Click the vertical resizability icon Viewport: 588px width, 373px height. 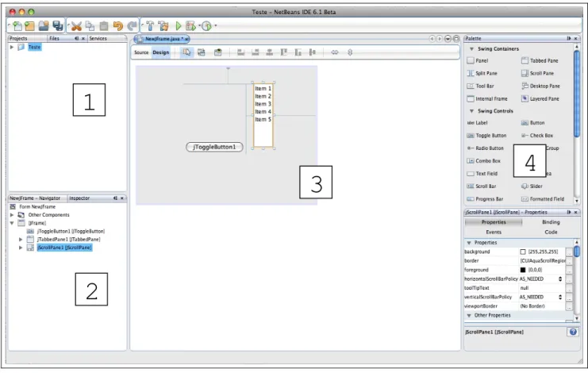pyautogui.click(x=350, y=52)
